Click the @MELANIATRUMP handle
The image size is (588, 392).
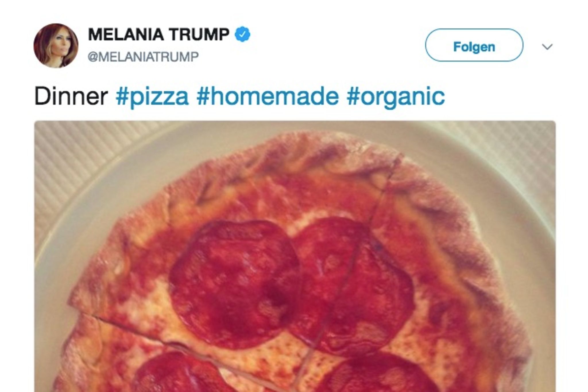143,57
